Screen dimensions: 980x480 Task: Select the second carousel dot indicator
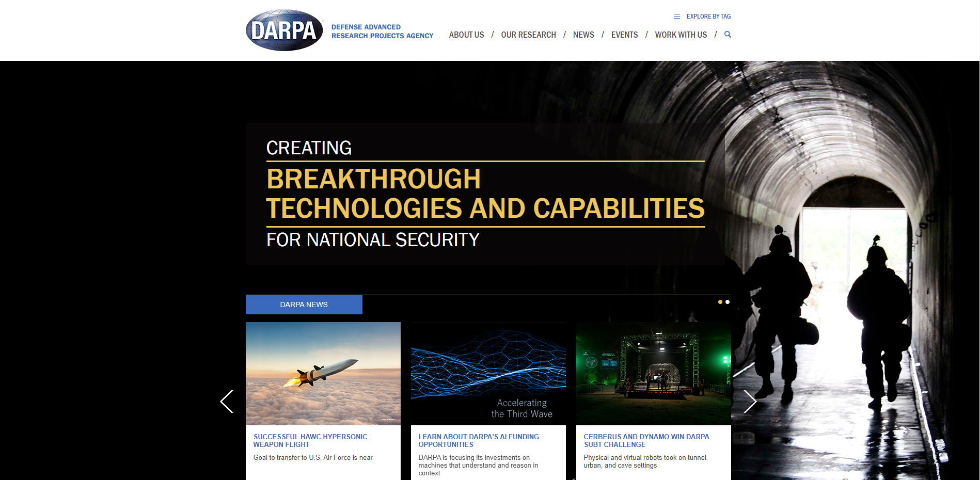point(728,302)
